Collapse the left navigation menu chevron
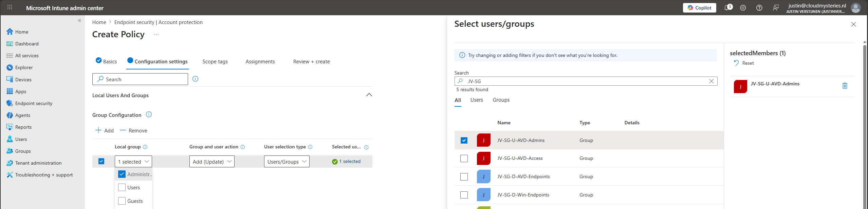This screenshot has width=868, height=209. pyautogui.click(x=79, y=20)
